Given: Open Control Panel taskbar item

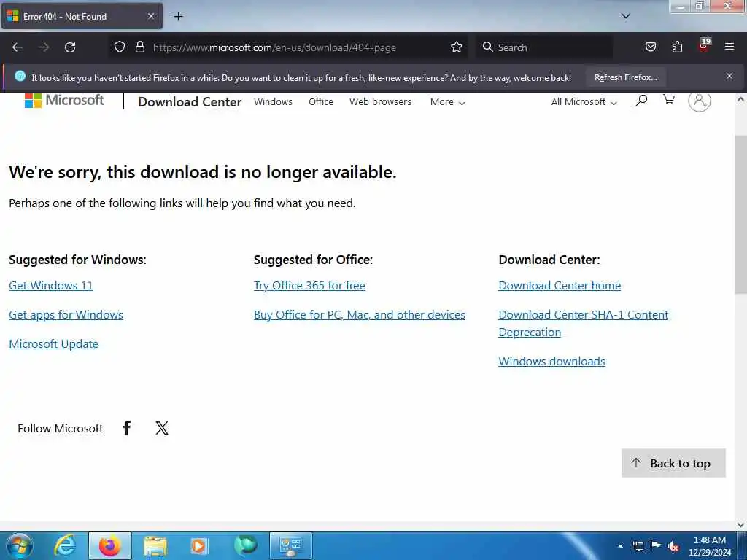Looking at the screenshot, I should point(291,545).
